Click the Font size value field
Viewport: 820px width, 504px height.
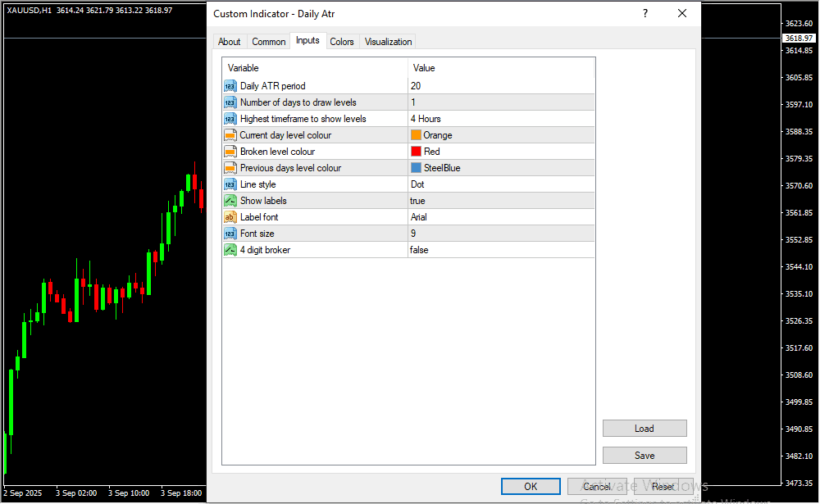point(500,234)
